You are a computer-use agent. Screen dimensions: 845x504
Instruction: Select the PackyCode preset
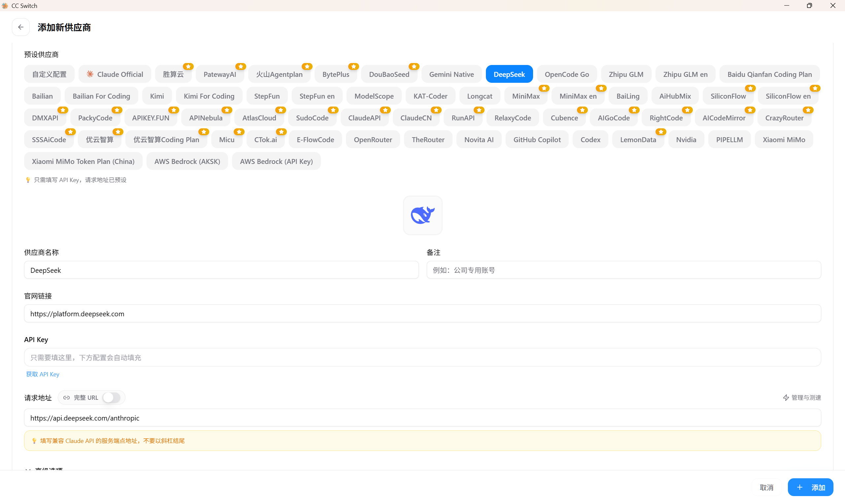pyautogui.click(x=95, y=117)
